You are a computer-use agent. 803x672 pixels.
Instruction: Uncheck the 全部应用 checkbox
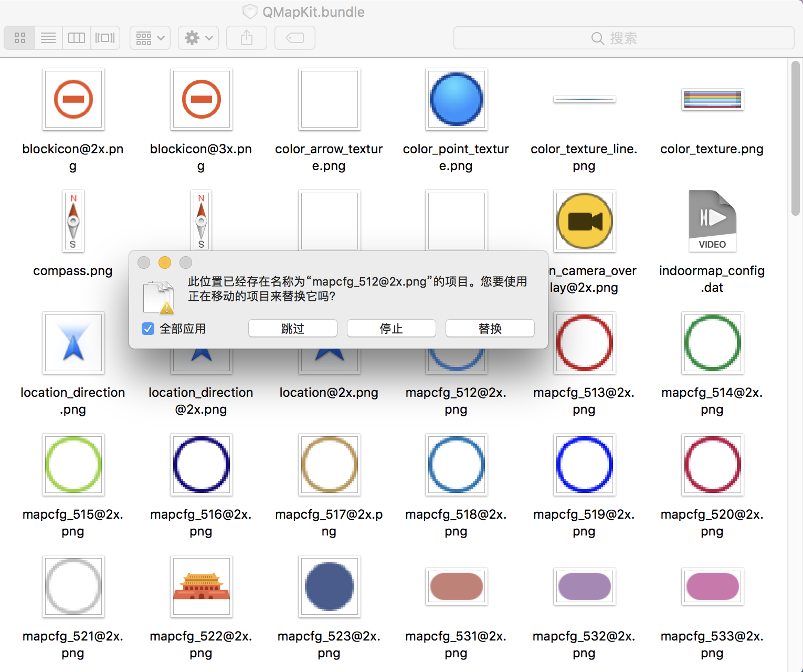pyautogui.click(x=148, y=329)
